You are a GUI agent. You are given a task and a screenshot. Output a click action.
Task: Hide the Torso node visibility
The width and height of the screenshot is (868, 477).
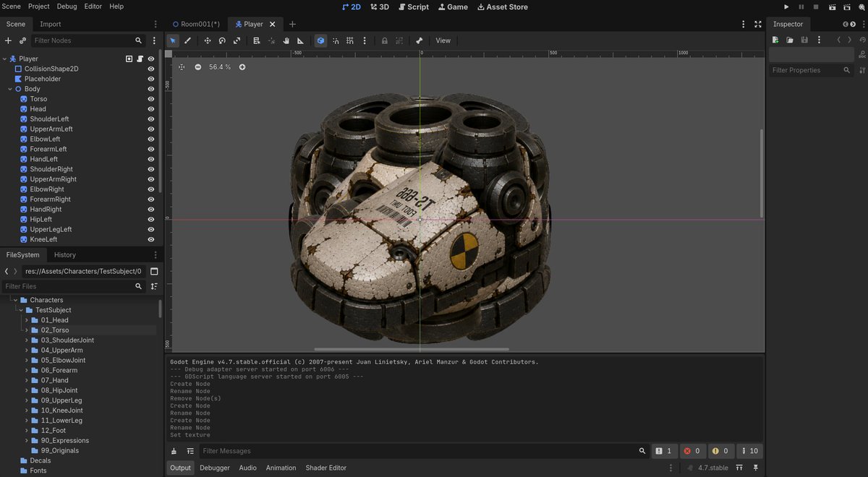pyautogui.click(x=151, y=99)
